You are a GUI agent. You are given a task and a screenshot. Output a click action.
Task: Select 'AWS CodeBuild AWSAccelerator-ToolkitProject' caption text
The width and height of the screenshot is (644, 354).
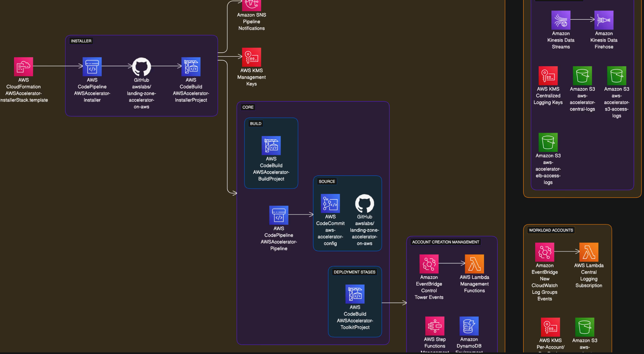(355, 318)
